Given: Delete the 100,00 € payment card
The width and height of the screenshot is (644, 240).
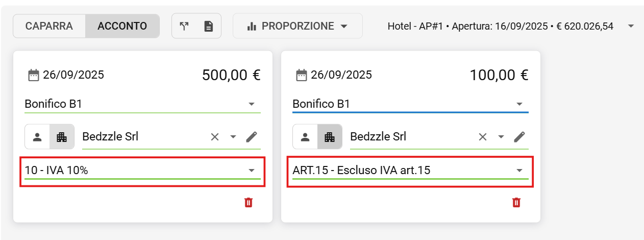Looking at the screenshot, I should pyautogui.click(x=516, y=203).
